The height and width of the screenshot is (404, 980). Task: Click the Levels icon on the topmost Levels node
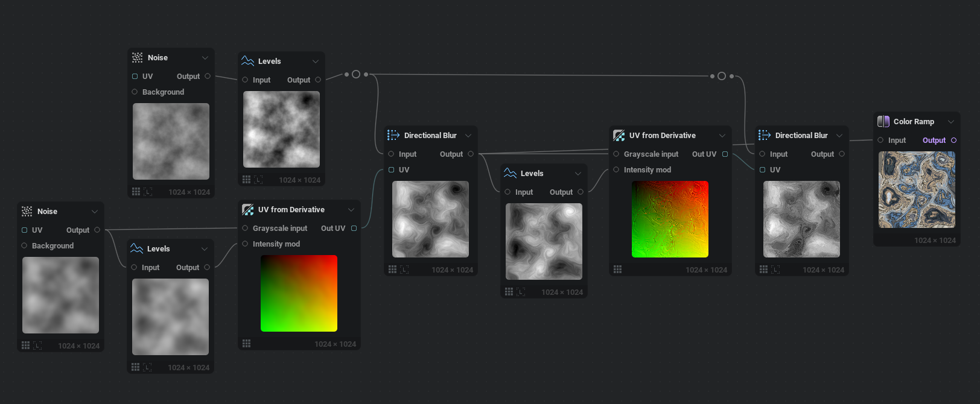tap(247, 61)
